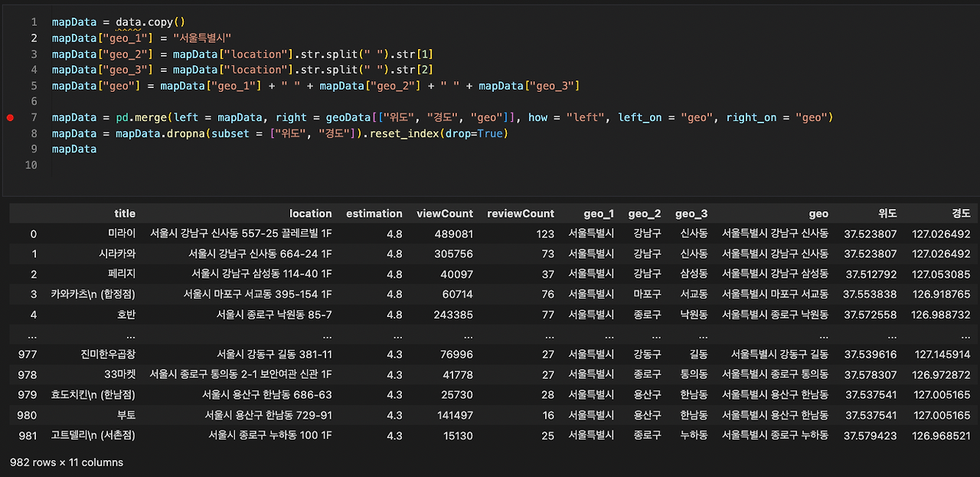Screen dimensions: 980x477
Task: Click geo cell 서울특별시 강남구 삼성동
Action: 775,273
